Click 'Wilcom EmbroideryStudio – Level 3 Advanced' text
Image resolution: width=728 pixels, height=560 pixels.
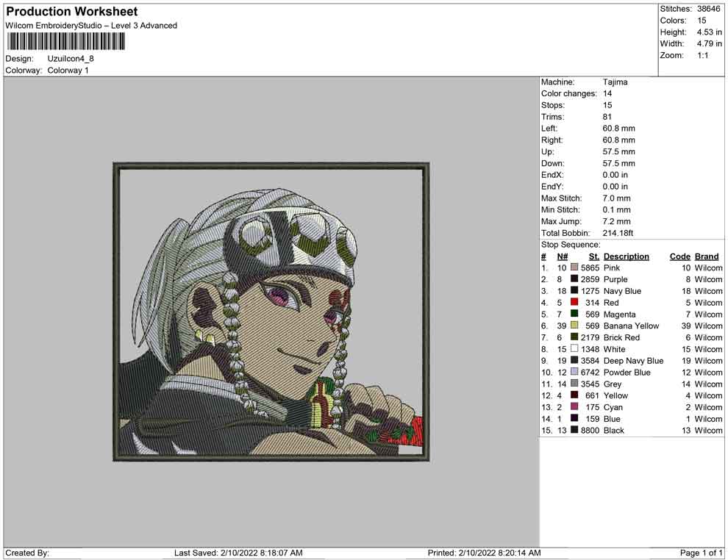coord(91,26)
